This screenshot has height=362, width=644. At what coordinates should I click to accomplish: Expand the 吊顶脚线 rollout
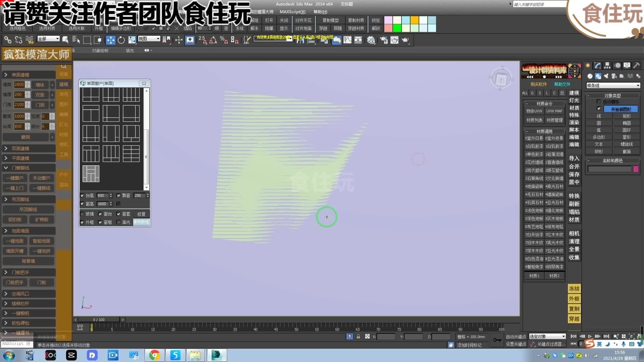tap(29, 199)
